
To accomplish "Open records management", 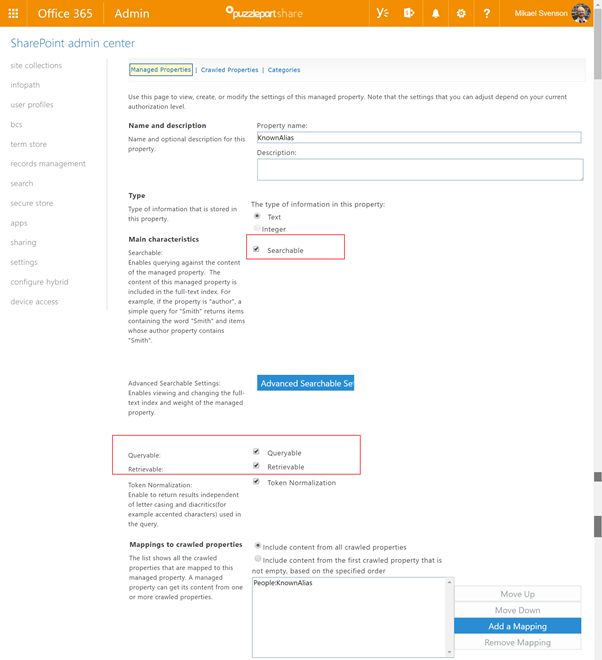I will [x=48, y=164].
